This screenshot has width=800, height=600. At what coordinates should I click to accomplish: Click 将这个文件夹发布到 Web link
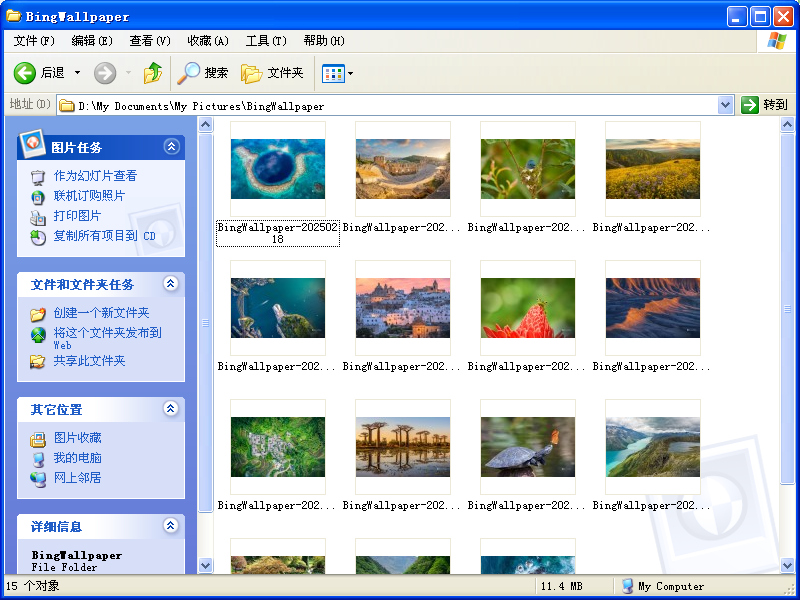[x=108, y=338]
